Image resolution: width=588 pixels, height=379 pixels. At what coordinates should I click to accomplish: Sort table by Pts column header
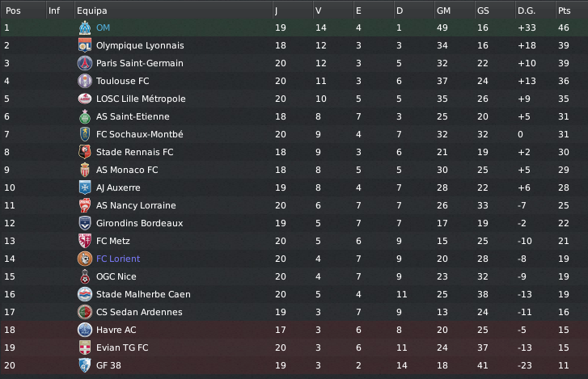[564, 10]
